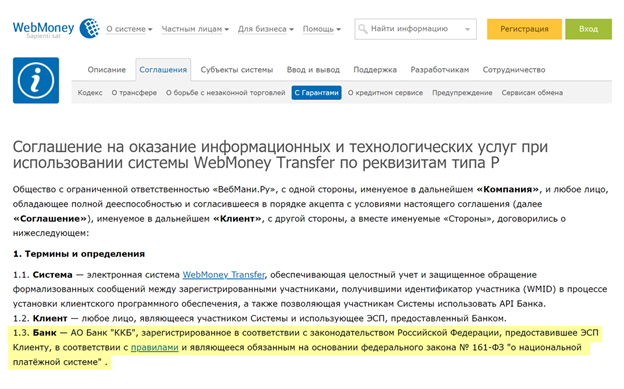Open «О кредитном сервисе» sub-tab
Image resolution: width=624 pixels, height=389 pixels.
pos(385,93)
